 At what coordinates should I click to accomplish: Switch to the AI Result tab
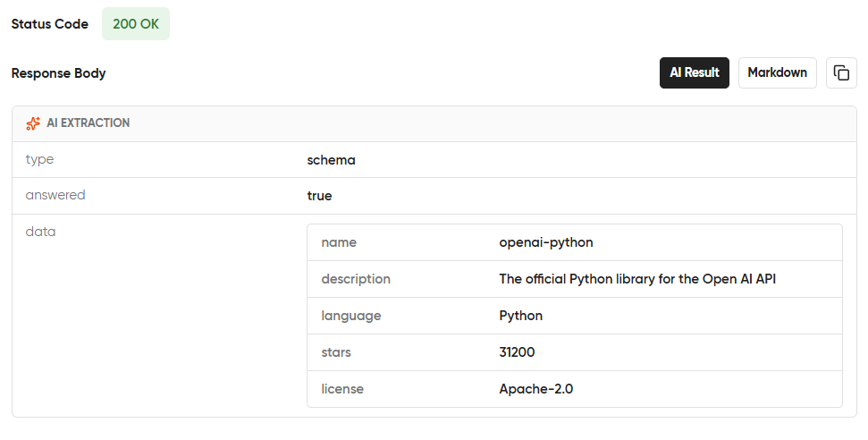[x=695, y=72]
